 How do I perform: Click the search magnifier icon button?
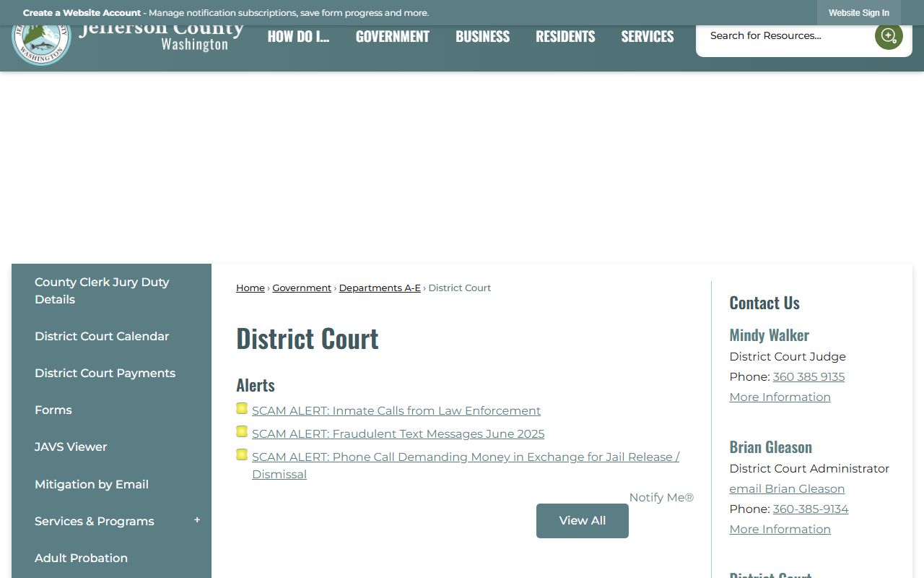[x=889, y=35]
